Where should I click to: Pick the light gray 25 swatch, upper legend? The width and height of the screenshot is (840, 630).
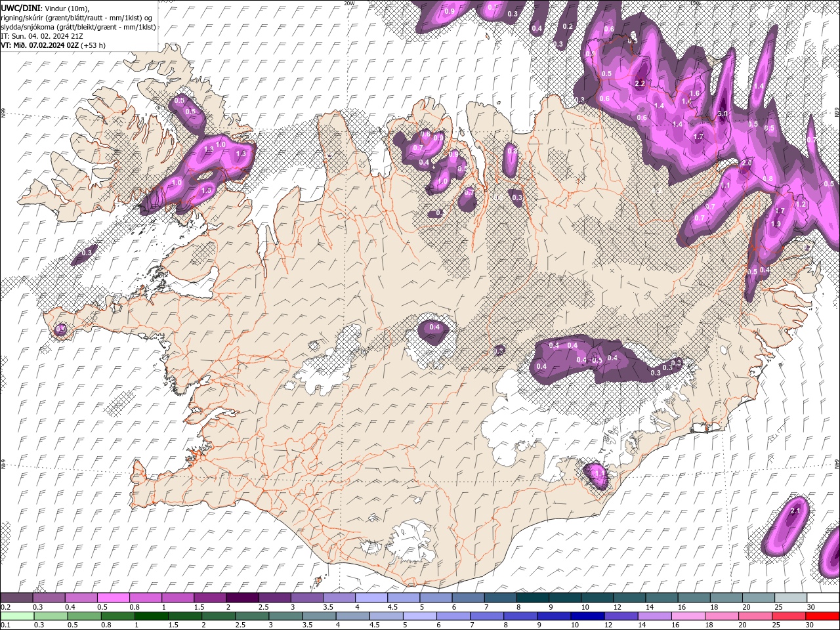click(x=791, y=598)
